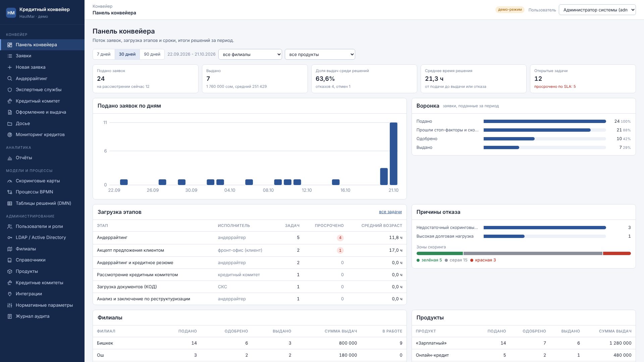644x362 pixels.
Task: Open the все филиалы dropdown
Action: click(250, 54)
